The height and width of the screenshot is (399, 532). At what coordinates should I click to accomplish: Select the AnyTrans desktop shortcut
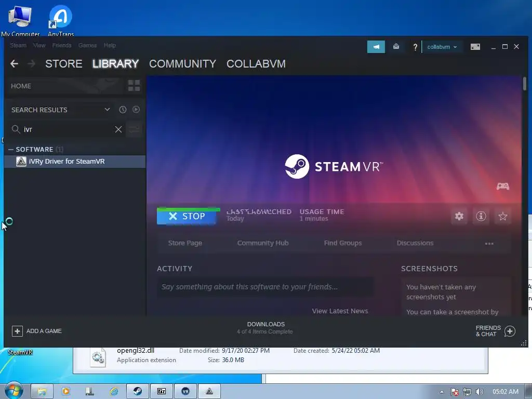[61, 21]
